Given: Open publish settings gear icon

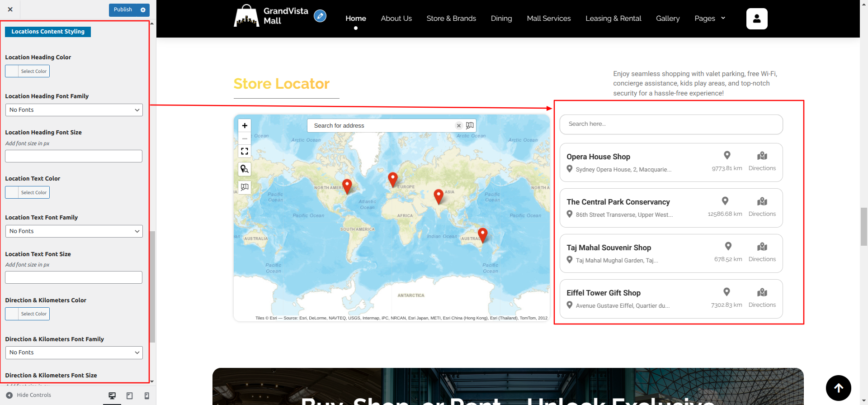Looking at the screenshot, I should (x=143, y=10).
